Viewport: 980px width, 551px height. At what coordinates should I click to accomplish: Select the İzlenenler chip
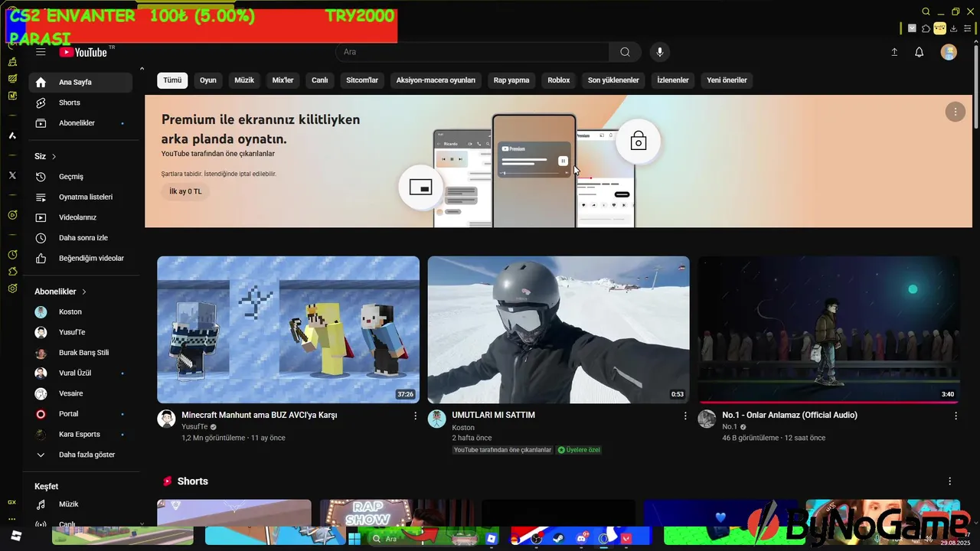pos(673,80)
